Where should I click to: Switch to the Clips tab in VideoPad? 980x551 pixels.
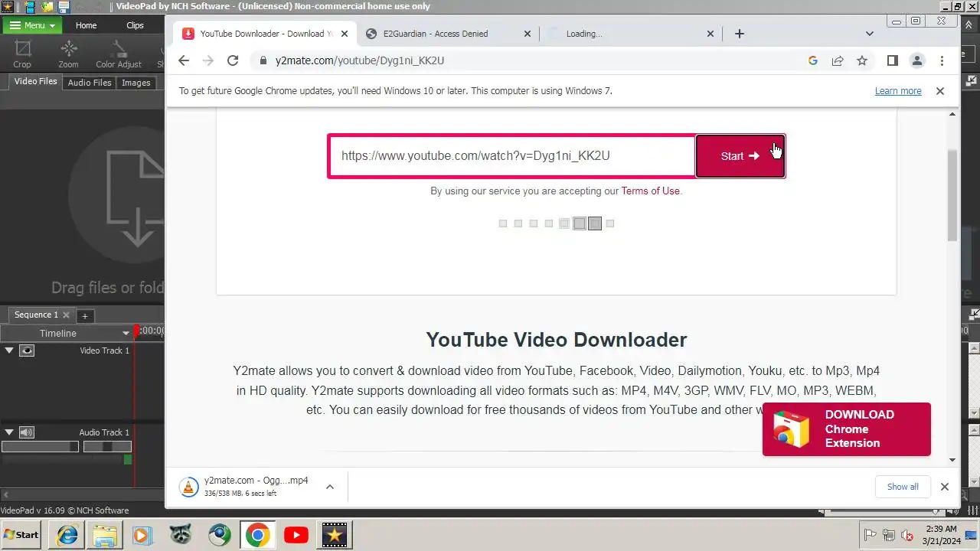(135, 25)
